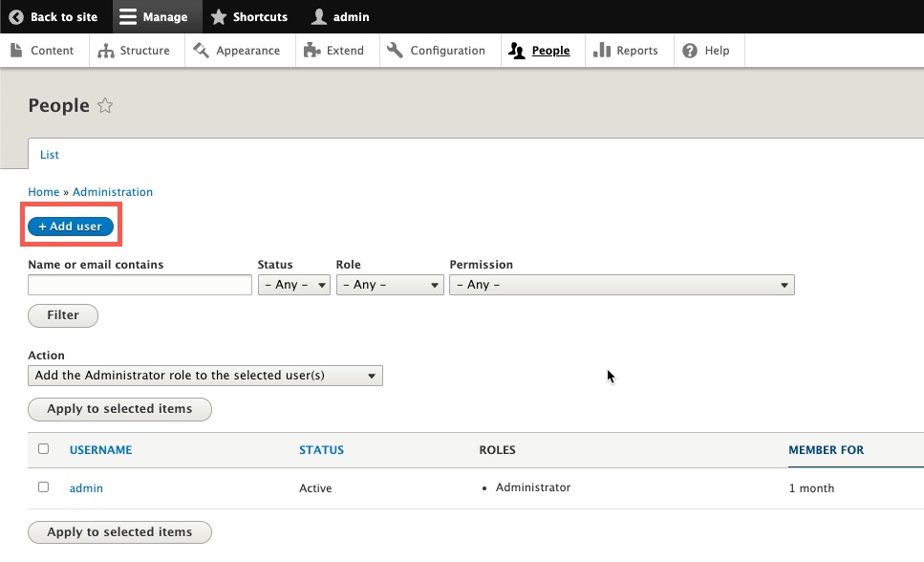Viewport: 924px width, 562px height.
Task: Click the Filter button
Action: 63,315
